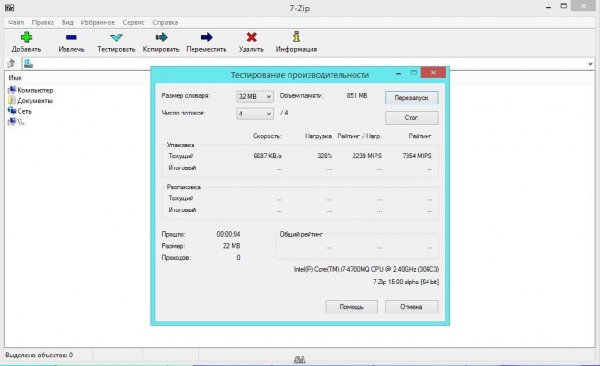Click the Переместить blue arrow icon
This screenshot has width=600, height=366.
point(206,37)
